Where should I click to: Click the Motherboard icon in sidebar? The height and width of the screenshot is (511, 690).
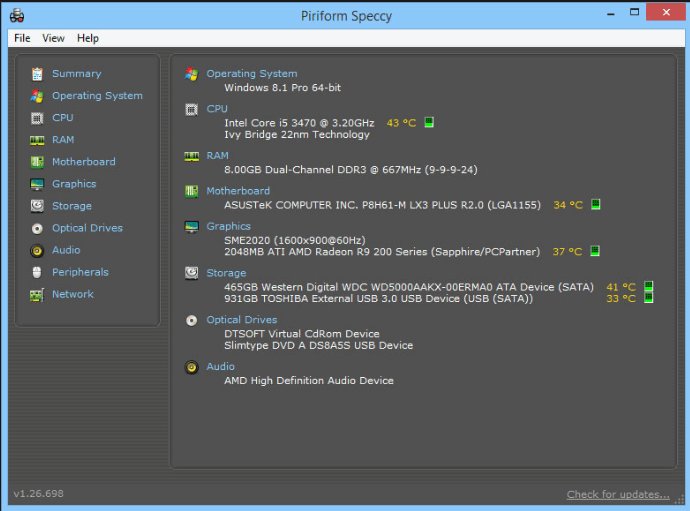37,162
